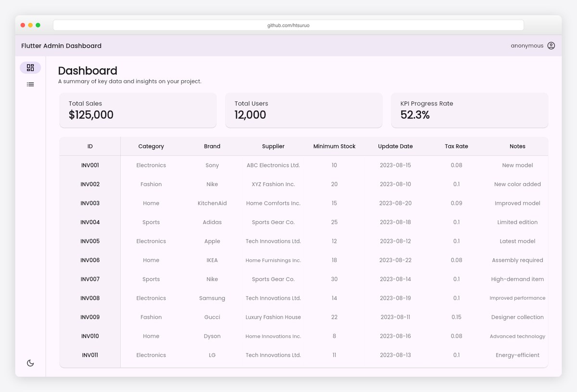Click the Limited edition note

click(517, 222)
